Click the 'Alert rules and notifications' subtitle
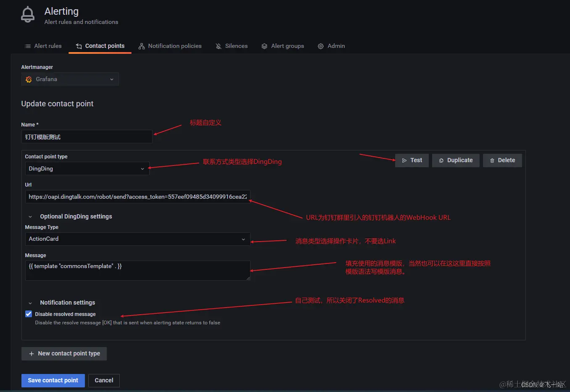The height and width of the screenshot is (392, 570). 81,22
